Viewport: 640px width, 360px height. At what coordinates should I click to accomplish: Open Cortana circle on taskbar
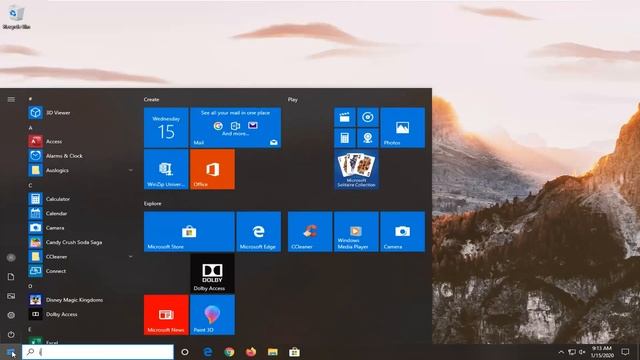pyautogui.click(x=185, y=352)
